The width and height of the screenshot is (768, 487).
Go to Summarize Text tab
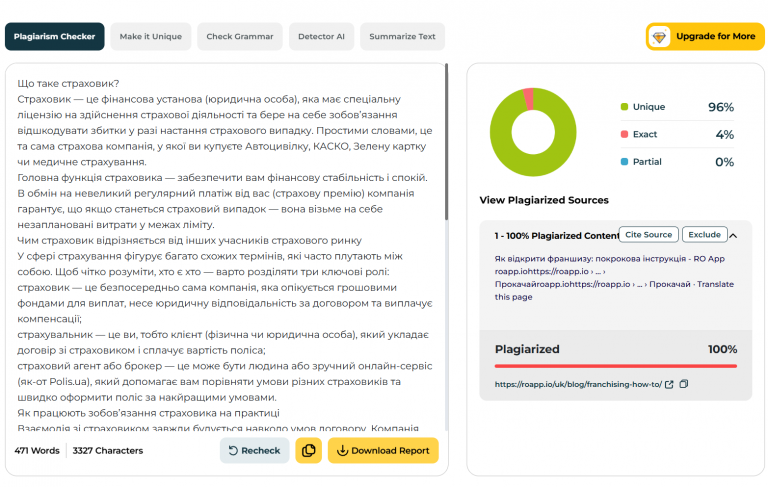point(402,36)
